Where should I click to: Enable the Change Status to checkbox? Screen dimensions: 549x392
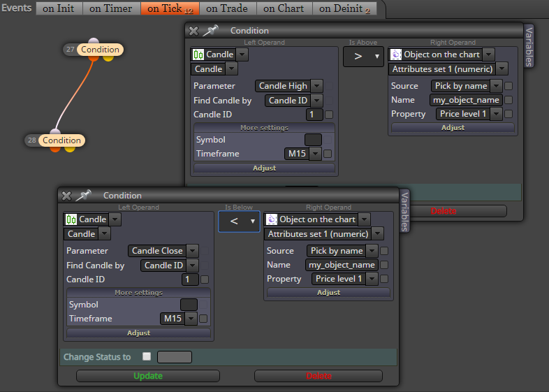147,356
